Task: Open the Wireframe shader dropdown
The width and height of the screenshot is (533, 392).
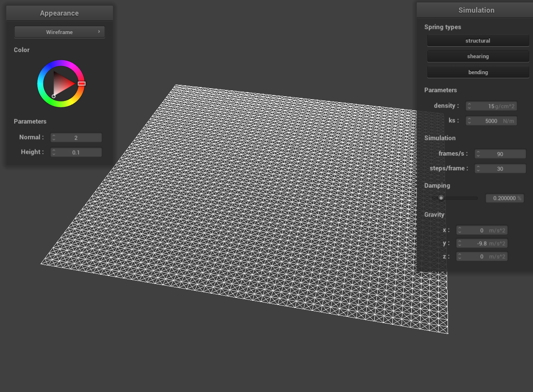Action: pyautogui.click(x=59, y=32)
